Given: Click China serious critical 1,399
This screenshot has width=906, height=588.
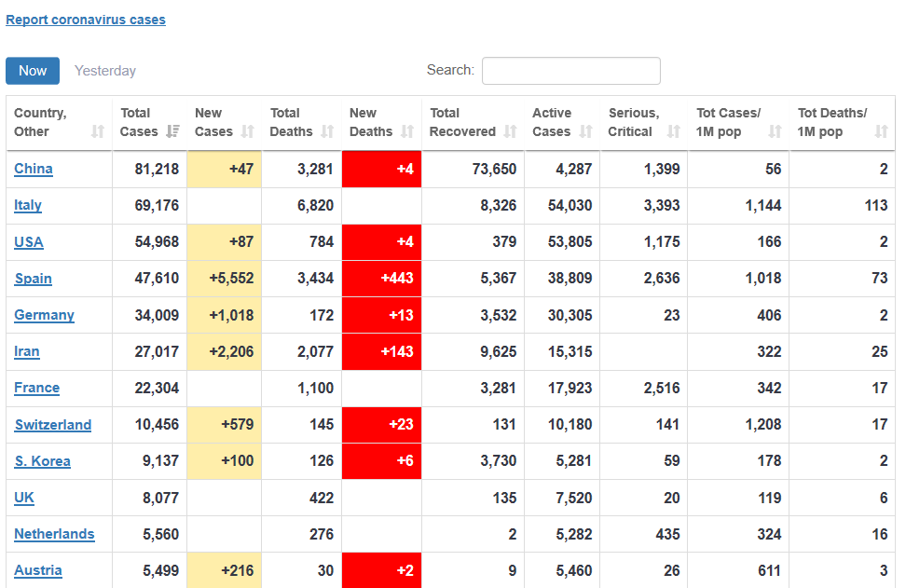Looking at the screenshot, I should 662,169.
